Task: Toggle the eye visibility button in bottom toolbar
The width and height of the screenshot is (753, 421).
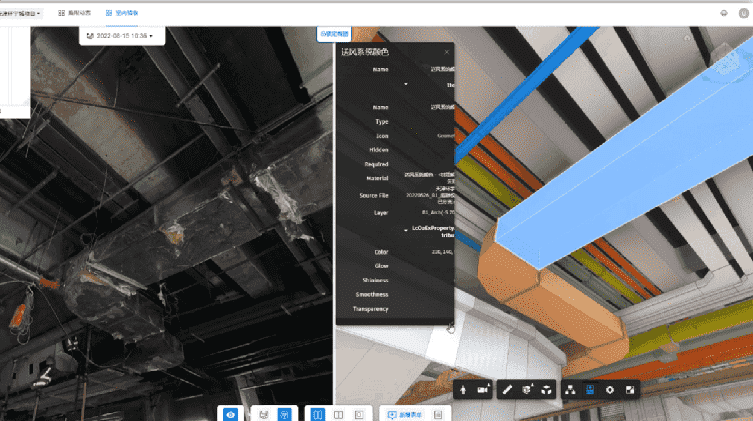Action: 230,413
